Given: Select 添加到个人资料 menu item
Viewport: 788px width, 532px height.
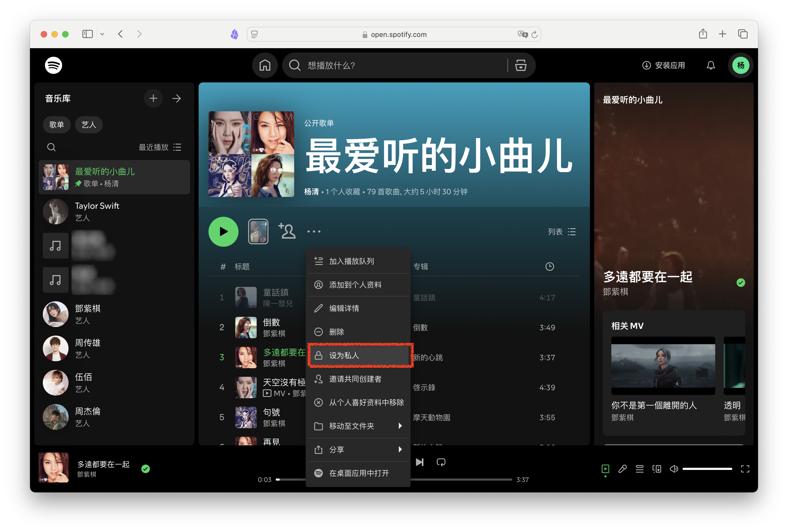Looking at the screenshot, I should 358,285.
